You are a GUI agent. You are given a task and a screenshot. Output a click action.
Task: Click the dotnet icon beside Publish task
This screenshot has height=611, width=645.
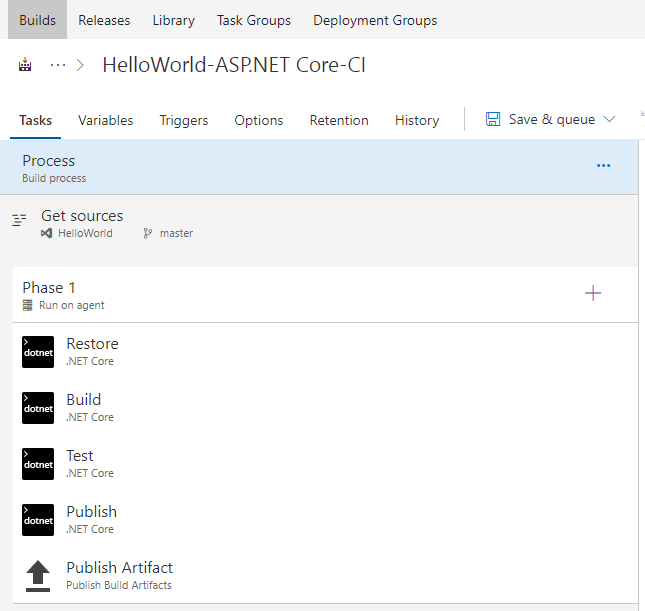pyautogui.click(x=38, y=520)
